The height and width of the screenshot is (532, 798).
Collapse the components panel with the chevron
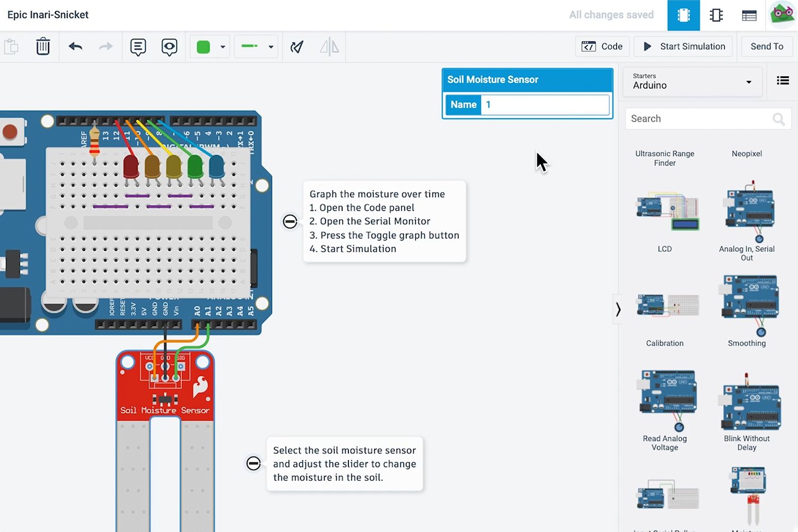(618, 309)
